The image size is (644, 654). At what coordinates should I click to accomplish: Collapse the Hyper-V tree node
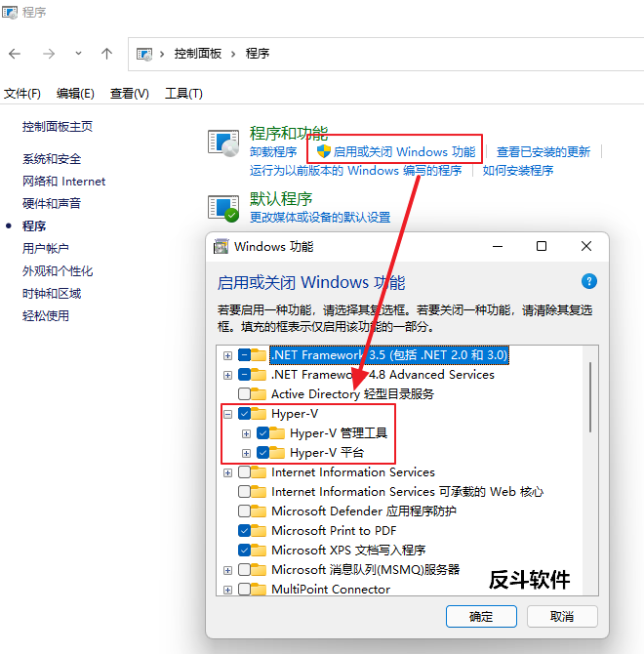click(x=227, y=414)
